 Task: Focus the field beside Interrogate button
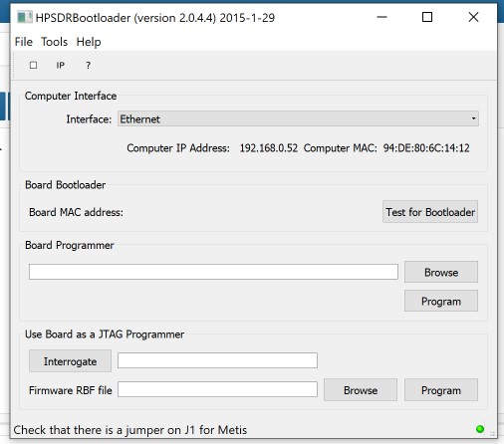(217, 360)
